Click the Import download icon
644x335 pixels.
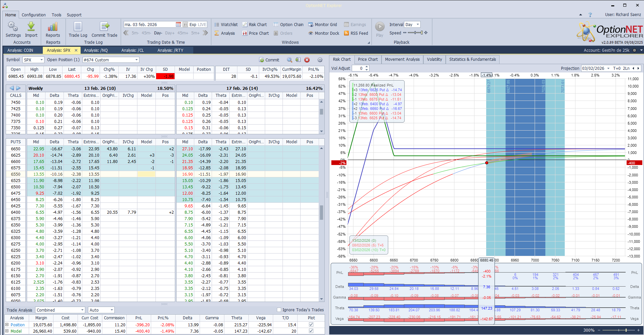[31, 29]
